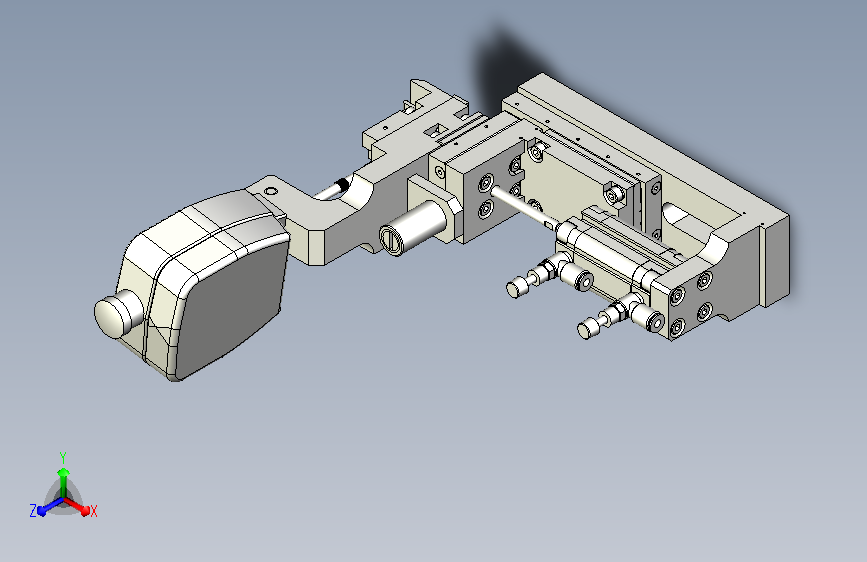
Task: Click the red X axis of the triad
Action: [x=77, y=507]
